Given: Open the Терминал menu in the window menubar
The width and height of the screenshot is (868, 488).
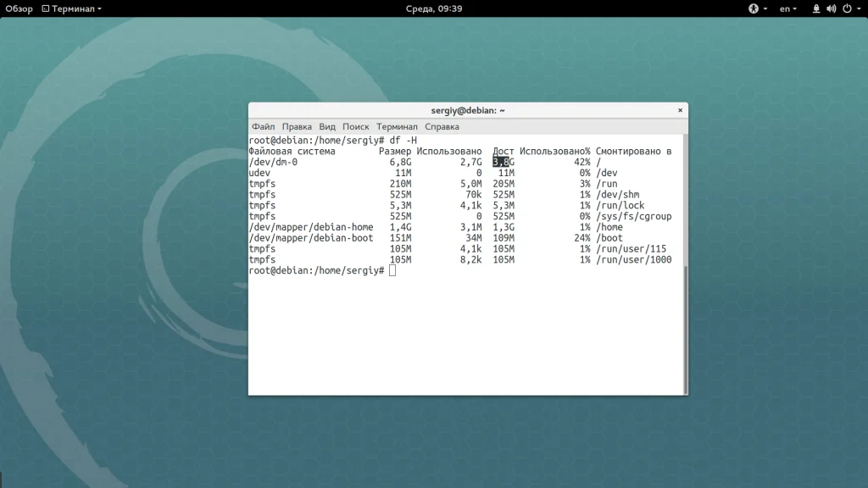Looking at the screenshot, I should [397, 126].
